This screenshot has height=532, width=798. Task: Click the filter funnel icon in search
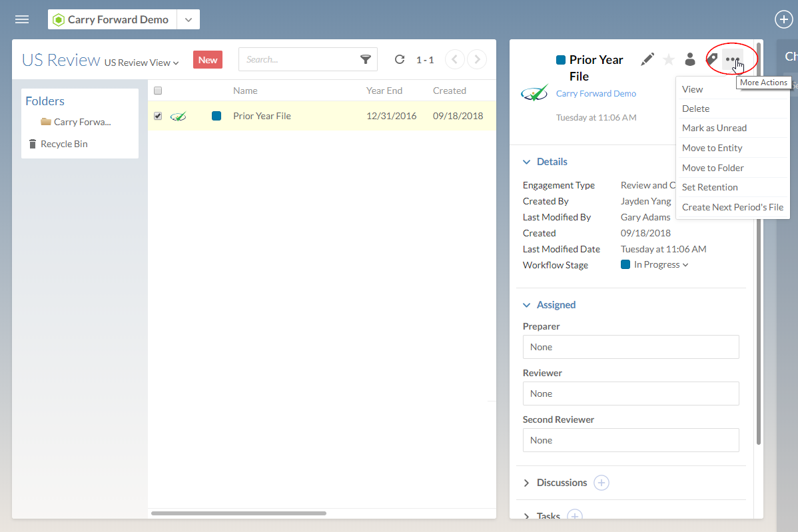pos(366,59)
